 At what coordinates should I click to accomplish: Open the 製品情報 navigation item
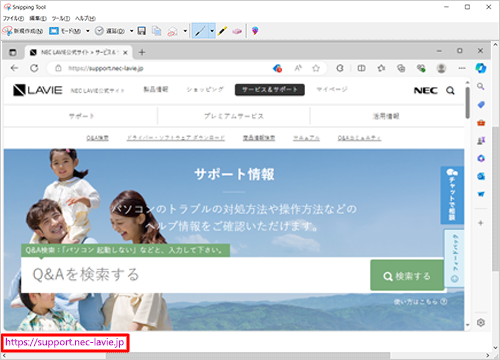[156, 89]
